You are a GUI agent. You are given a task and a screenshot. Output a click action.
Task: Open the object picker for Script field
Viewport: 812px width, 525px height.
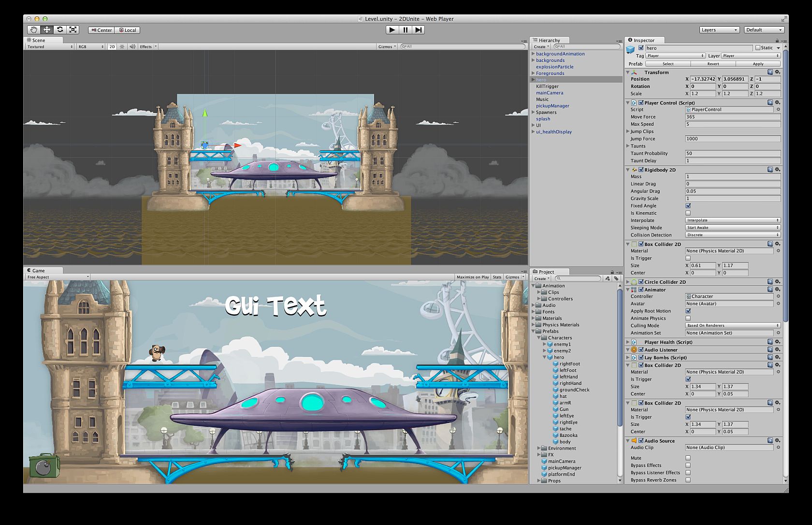[x=778, y=110]
